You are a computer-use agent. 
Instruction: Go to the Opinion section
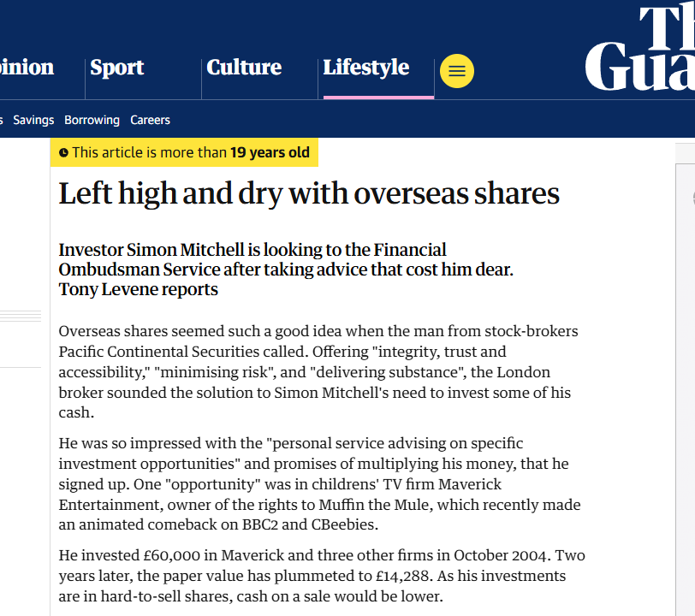[x=26, y=68]
